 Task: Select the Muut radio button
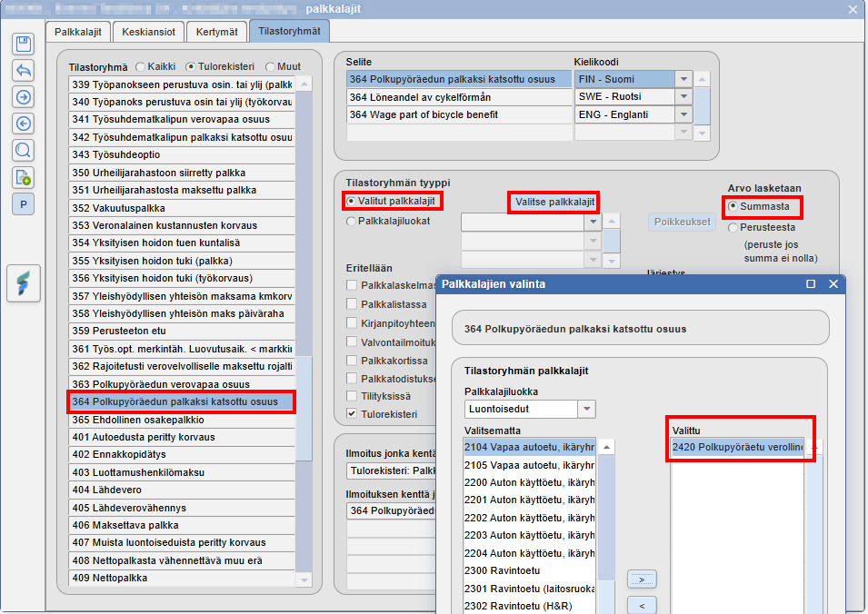coord(270,67)
